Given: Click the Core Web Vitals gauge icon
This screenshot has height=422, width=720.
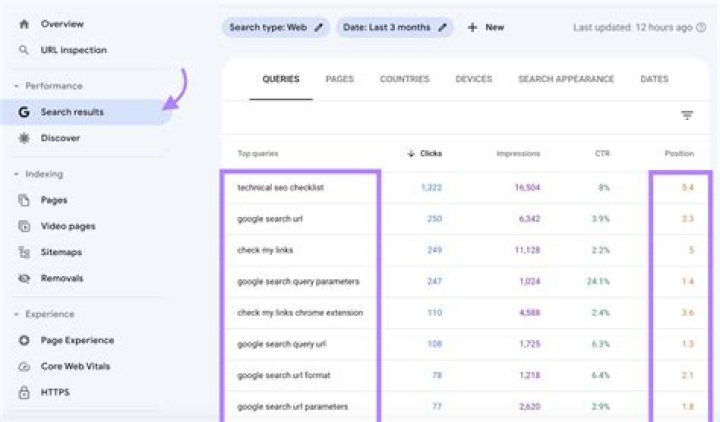Looking at the screenshot, I should coord(24,366).
